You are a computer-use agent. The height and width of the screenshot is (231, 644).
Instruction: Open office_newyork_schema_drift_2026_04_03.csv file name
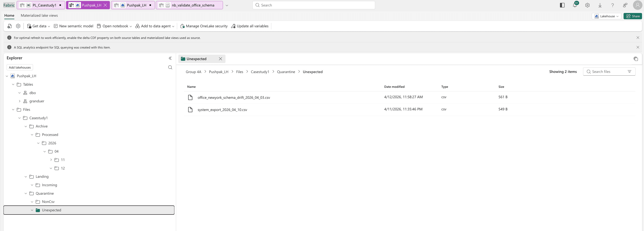point(234,98)
